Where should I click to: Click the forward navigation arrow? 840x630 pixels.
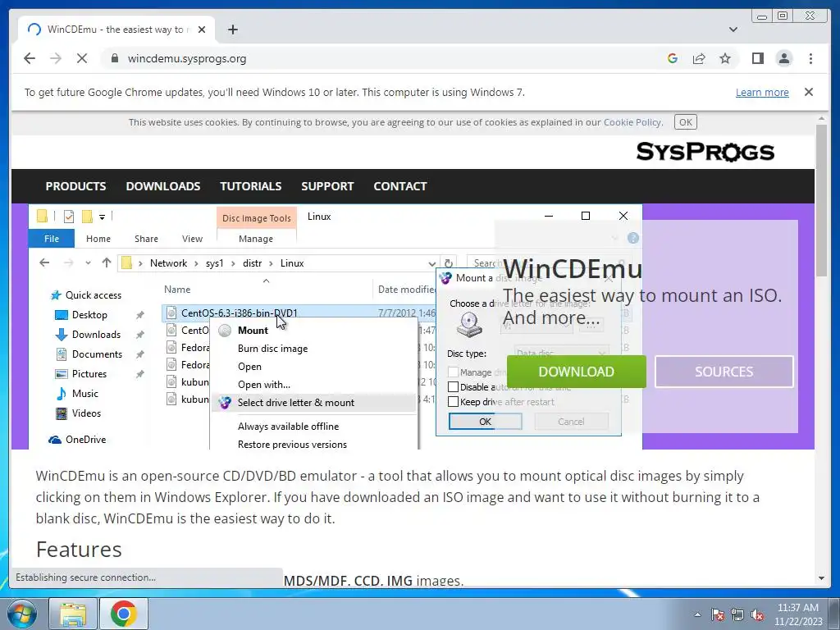pos(56,58)
